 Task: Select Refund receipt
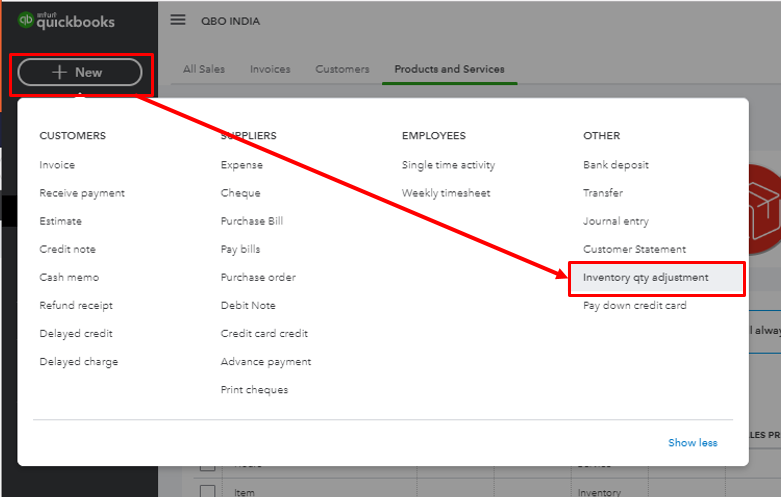pos(76,305)
